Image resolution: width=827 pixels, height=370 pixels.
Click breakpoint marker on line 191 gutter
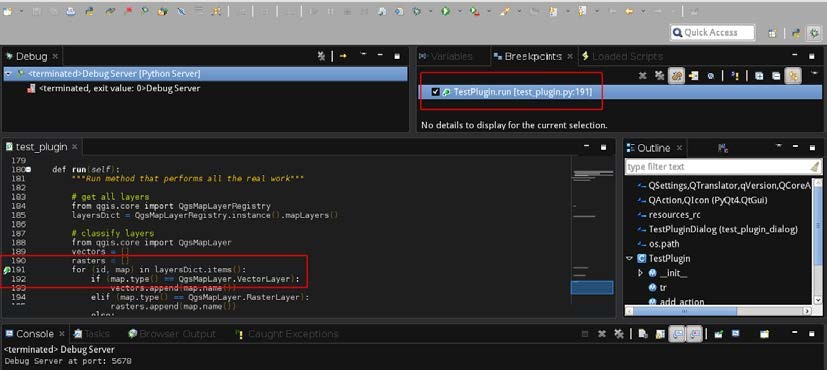(7, 270)
